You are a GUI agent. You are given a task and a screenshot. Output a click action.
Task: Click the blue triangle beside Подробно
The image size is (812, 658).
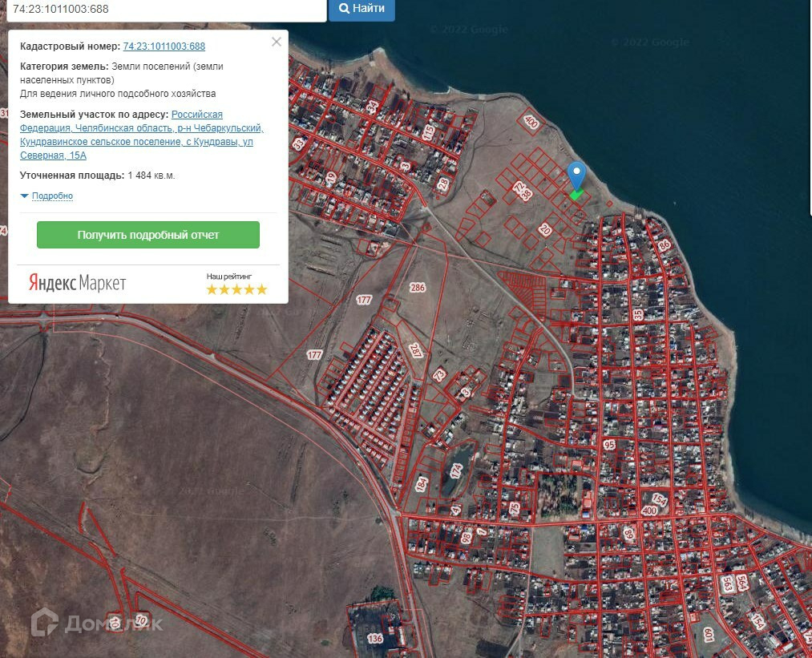(x=24, y=196)
